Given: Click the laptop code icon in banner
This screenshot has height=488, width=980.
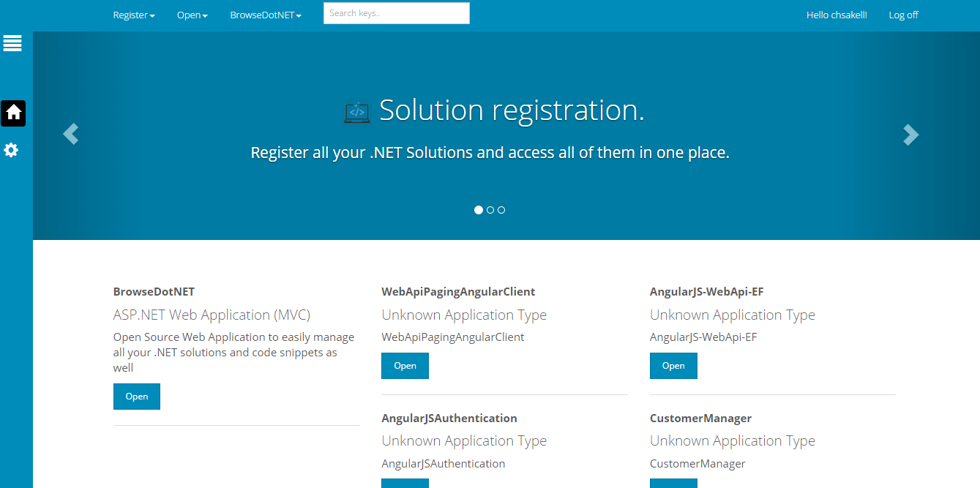Looking at the screenshot, I should click(356, 112).
